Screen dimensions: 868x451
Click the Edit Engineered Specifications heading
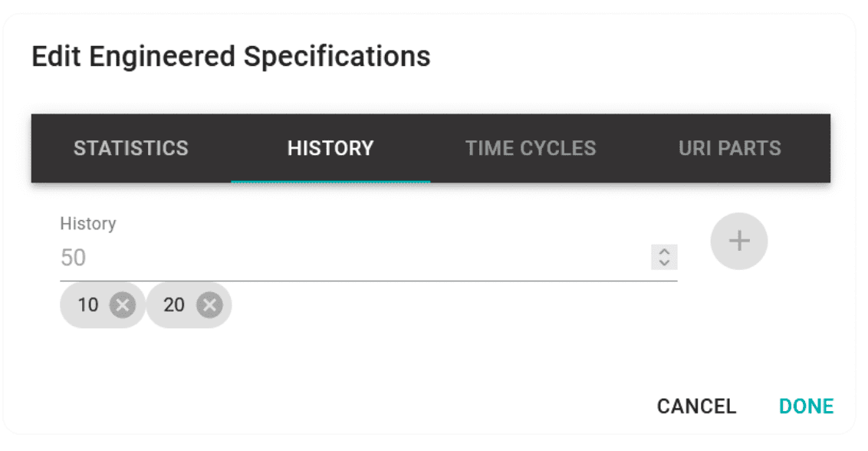tap(231, 57)
